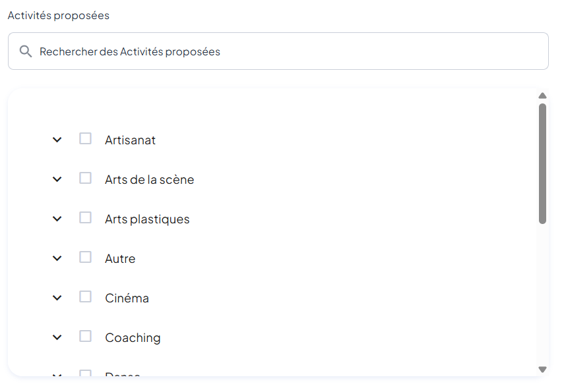Toggle the Cinéma checkbox
Image resolution: width=564 pixels, height=392 pixels.
pyautogui.click(x=85, y=296)
